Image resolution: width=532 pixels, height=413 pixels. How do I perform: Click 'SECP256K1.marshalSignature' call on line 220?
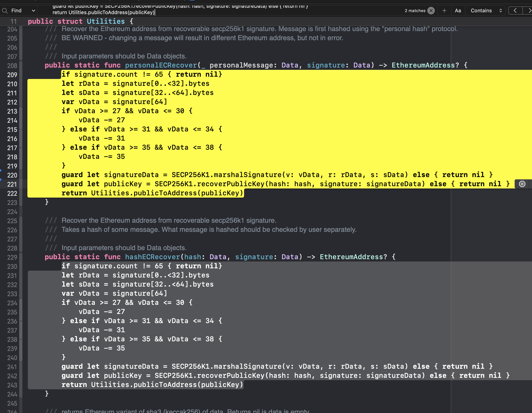pos(227,175)
